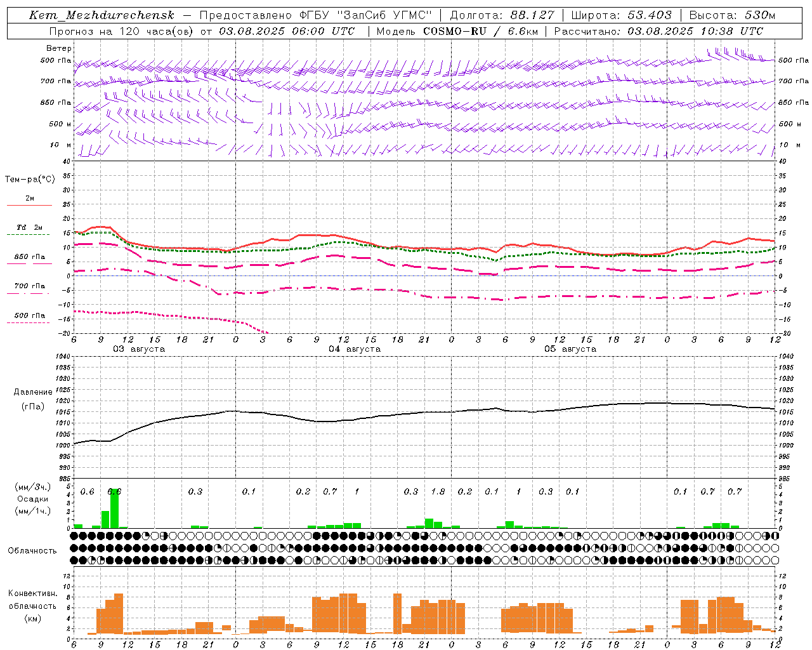812x650 pixels.
Task: Click the 'Долгота: 88.127' longitude value
Action: [x=502, y=15]
